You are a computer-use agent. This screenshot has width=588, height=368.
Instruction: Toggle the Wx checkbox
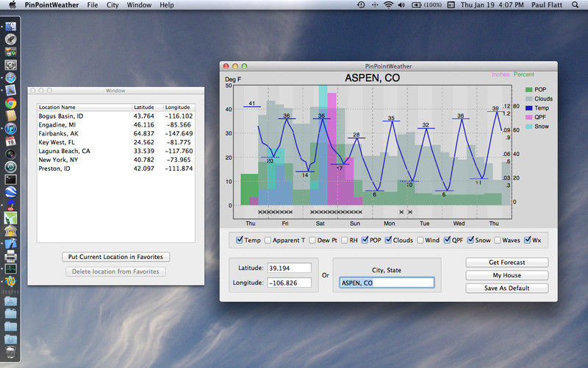pyautogui.click(x=527, y=240)
